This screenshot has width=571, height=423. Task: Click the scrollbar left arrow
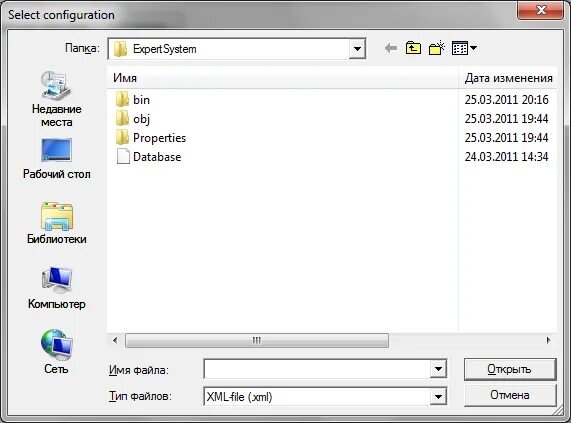[115, 340]
